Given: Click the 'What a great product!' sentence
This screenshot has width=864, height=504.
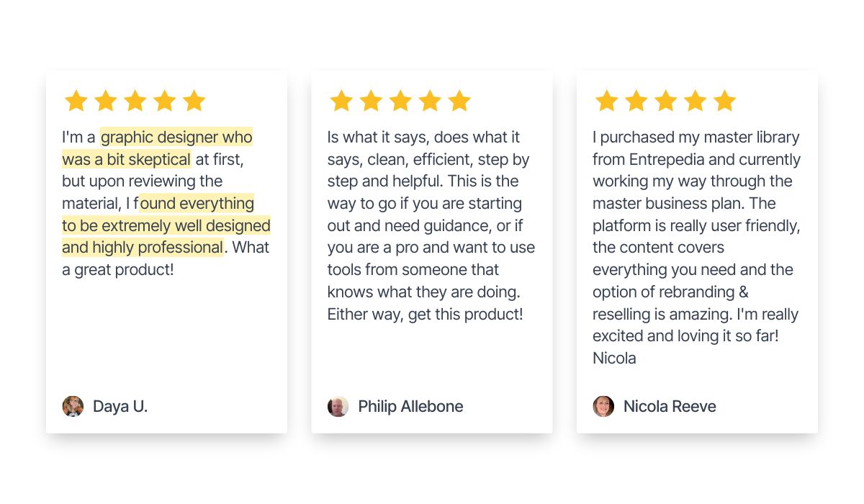Looking at the screenshot, I should tap(166, 258).
